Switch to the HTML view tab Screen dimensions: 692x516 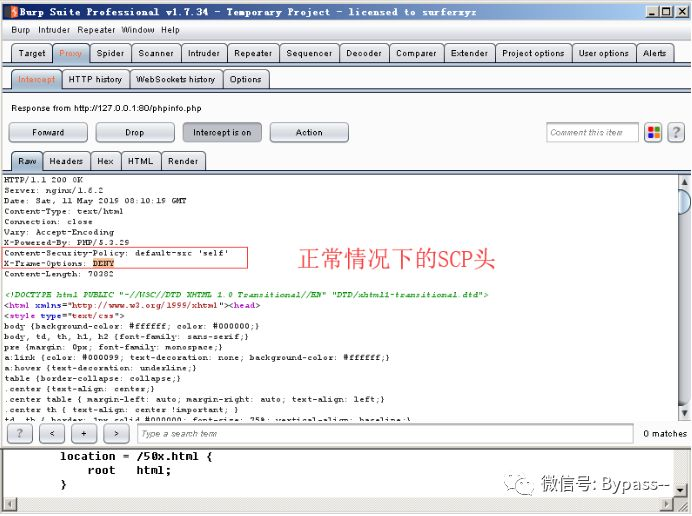point(141,161)
